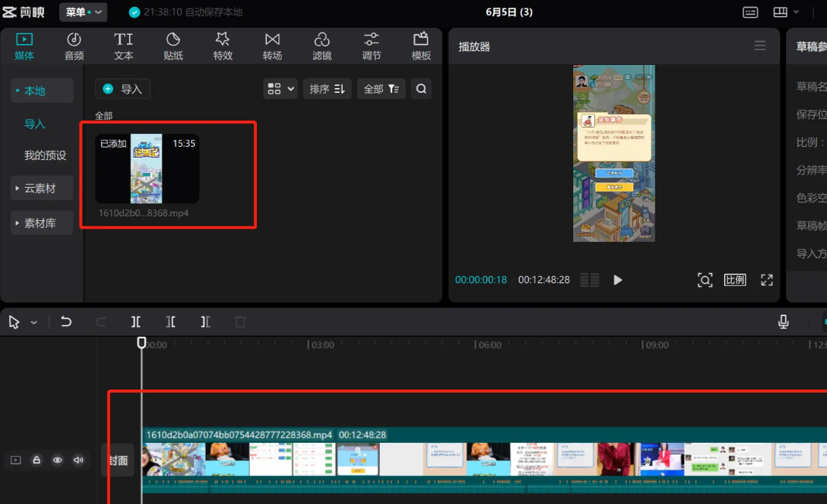The width and height of the screenshot is (827, 504).
Task: Click the fullscreen icon in player
Action: (x=767, y=280)
